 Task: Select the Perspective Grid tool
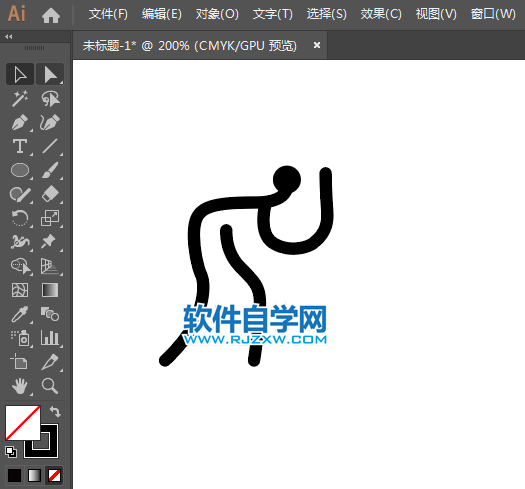(x=50, y=266)
